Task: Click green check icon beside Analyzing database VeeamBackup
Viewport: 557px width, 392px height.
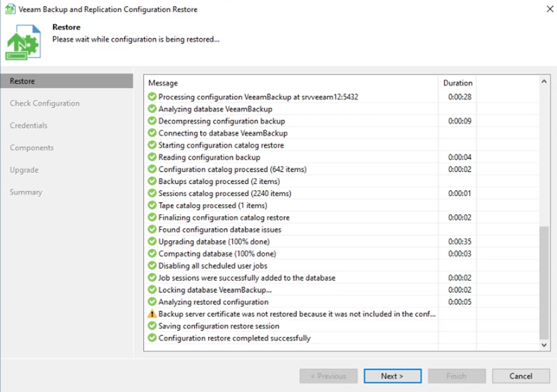Action: (x=152, y=109)
